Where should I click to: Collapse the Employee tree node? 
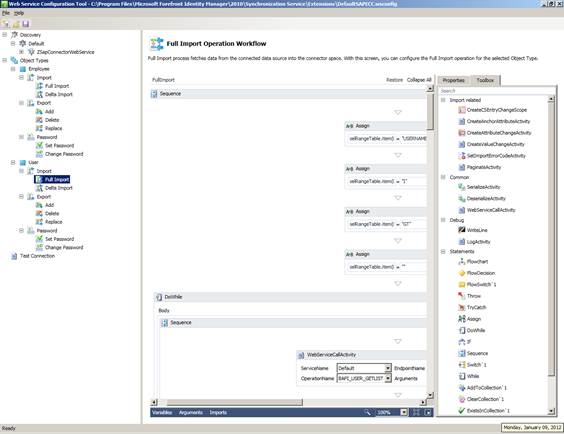tap(13, 69)
